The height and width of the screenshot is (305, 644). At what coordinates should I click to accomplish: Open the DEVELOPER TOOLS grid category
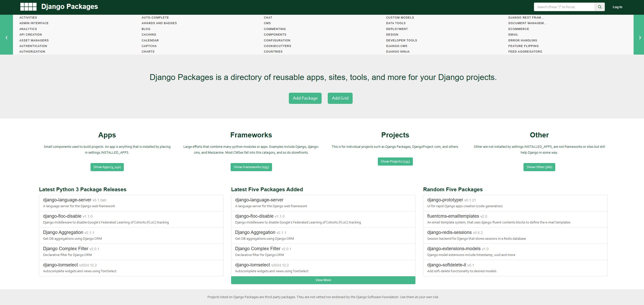click(402, 40)
